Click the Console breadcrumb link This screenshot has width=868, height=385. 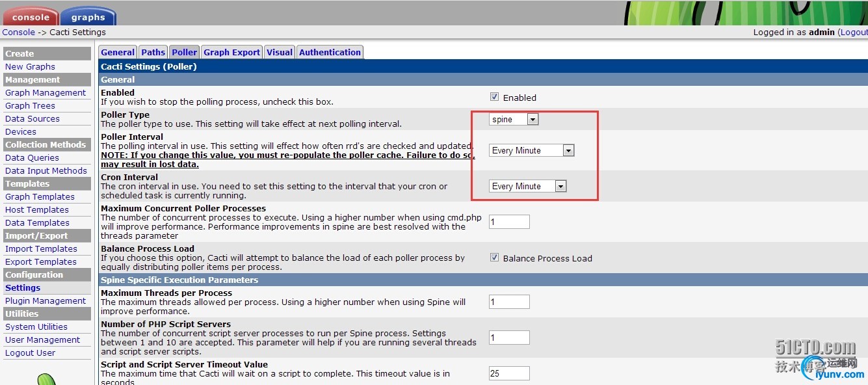coord(19,32)
